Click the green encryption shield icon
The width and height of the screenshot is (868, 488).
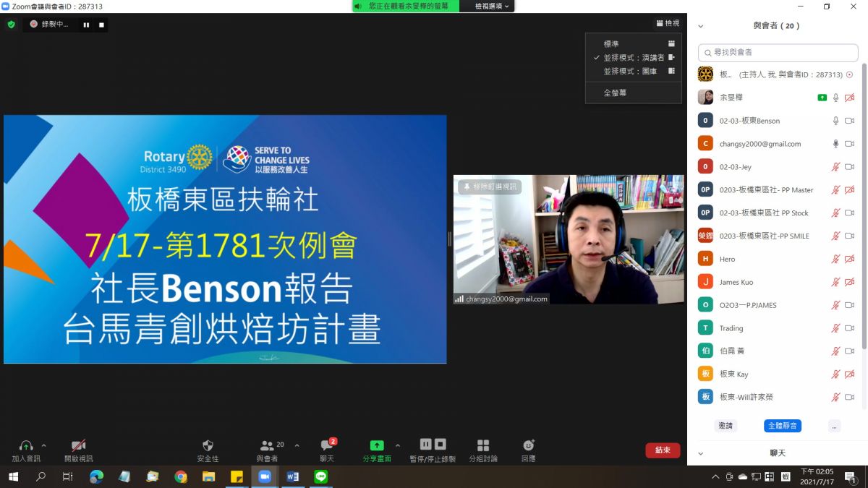(11, 24)
